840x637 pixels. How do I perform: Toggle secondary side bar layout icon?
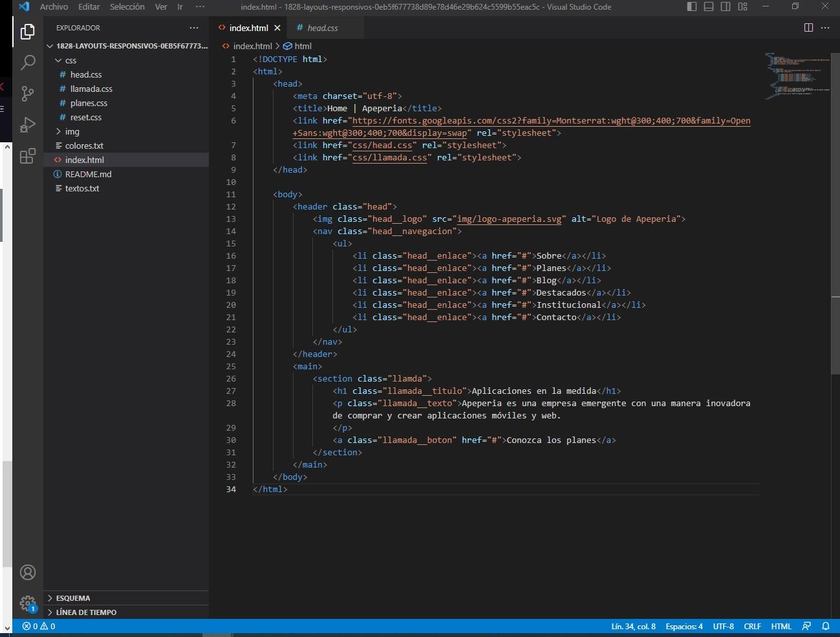(726, 6)
